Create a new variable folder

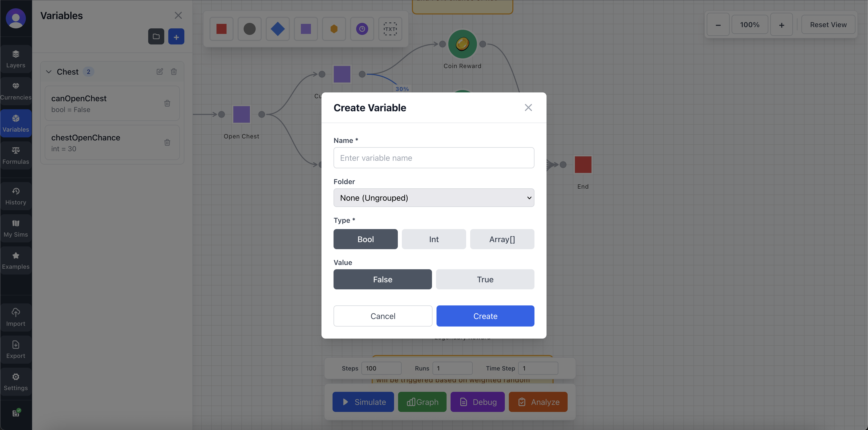pyautogui.click(x=156, y=36)
